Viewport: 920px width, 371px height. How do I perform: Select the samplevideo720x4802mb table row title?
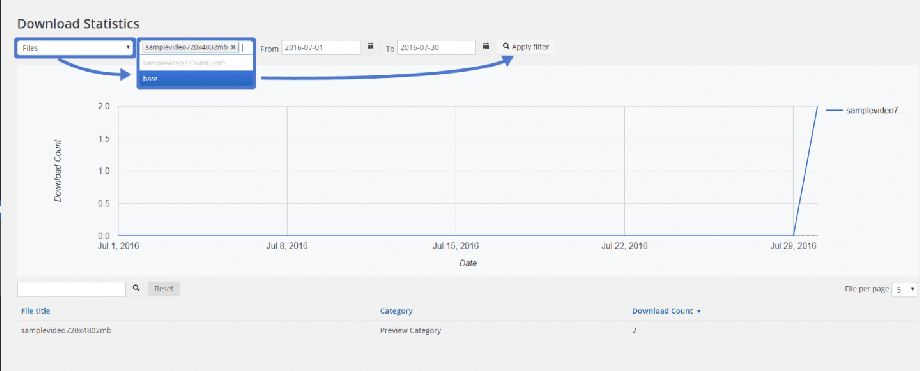coord(66,330)
